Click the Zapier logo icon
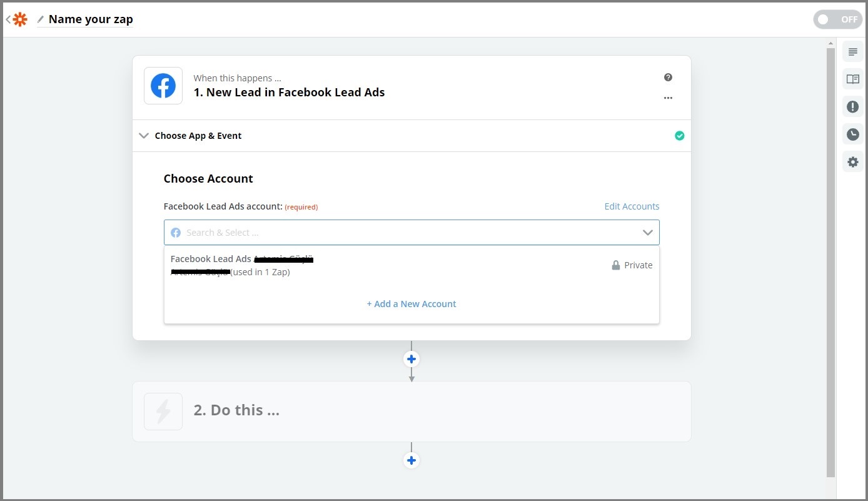Screen dimensions: 868x501 tap(20, 19)
